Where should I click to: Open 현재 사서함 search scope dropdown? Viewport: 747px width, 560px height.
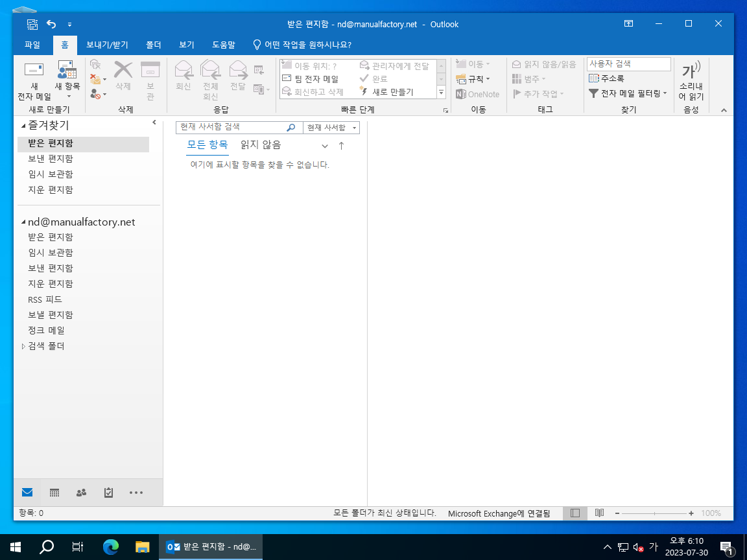pos(331,128)
